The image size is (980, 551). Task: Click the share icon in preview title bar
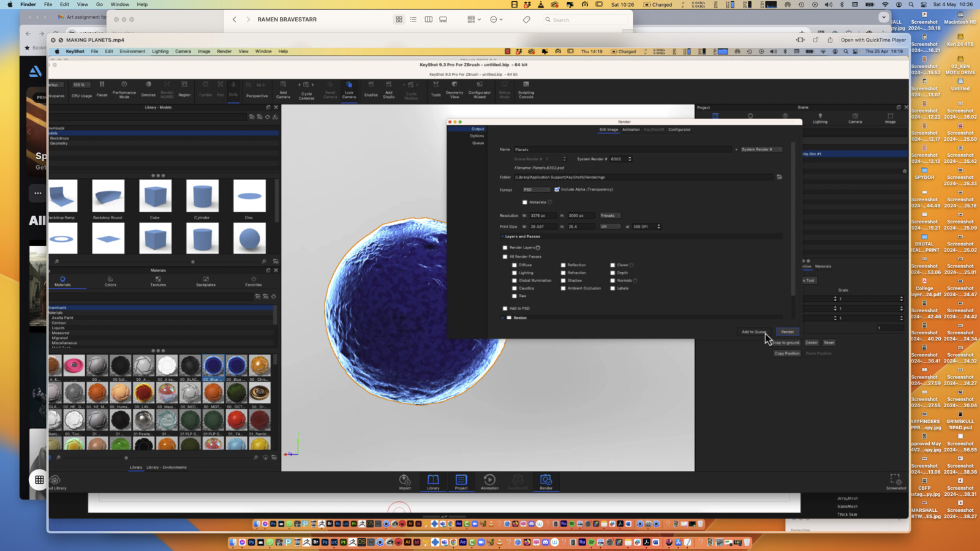(x=830, y=40)
